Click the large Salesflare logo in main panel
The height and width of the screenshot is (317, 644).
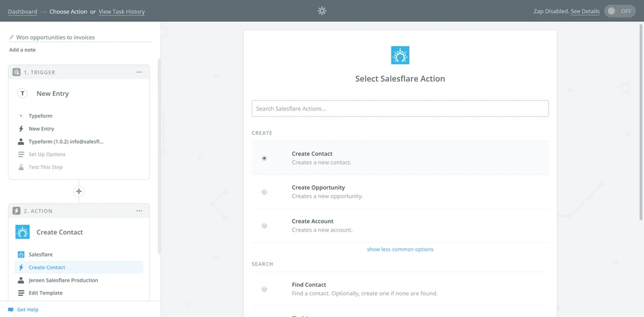400,55
